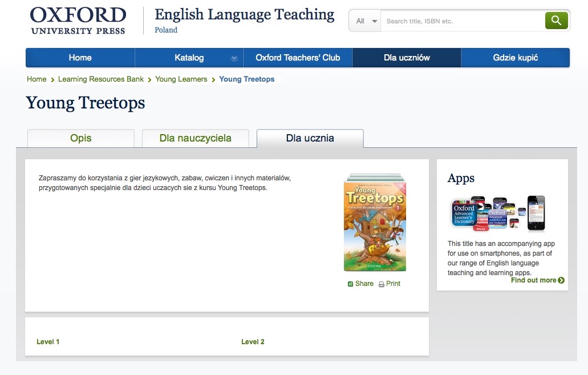The width and height of the screenshot is (588, 375).
Task: Expand the Katalog menu arrow
Action: [x=234, y=58]
